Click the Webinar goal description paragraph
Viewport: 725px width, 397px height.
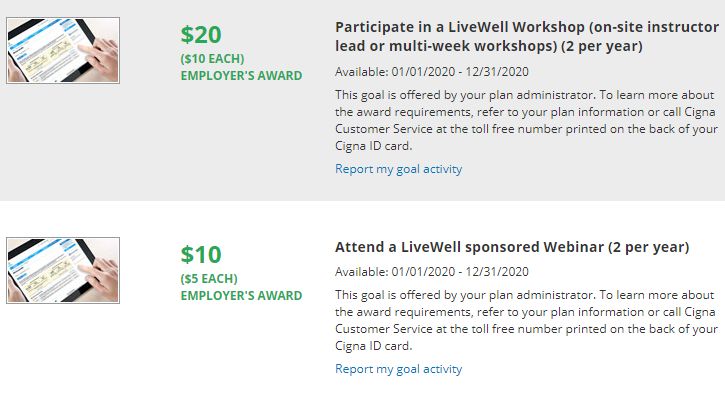(527, 321)
